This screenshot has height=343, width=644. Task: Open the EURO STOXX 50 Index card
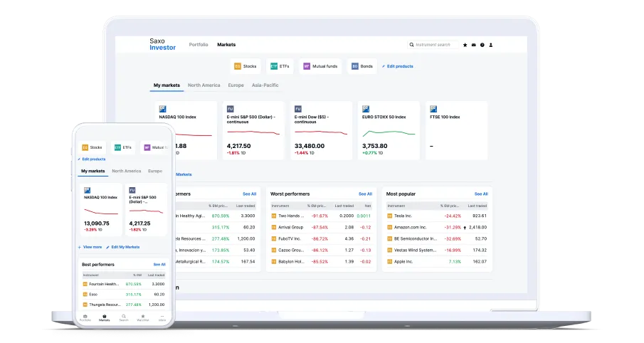coord(389,131)
